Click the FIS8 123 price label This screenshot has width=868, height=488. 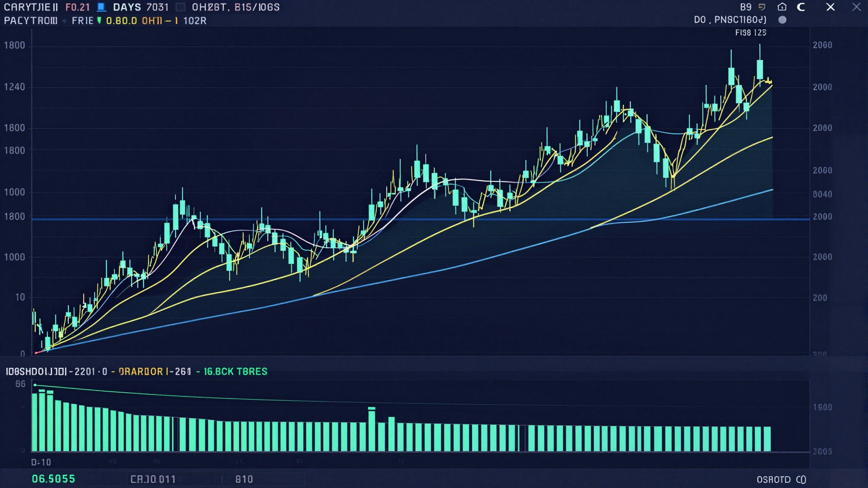click(751, 33)
